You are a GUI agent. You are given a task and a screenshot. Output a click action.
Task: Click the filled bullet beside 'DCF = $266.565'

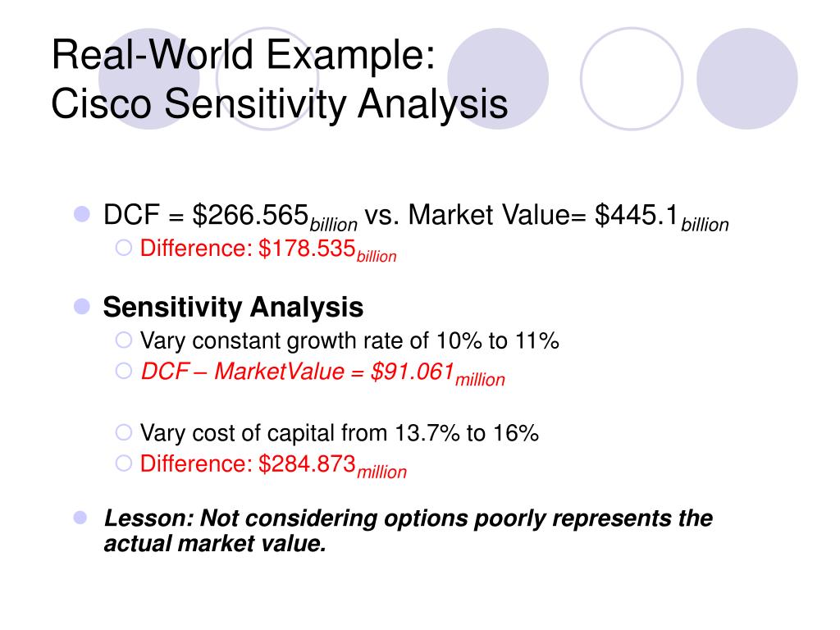click(x=81, y=214)
